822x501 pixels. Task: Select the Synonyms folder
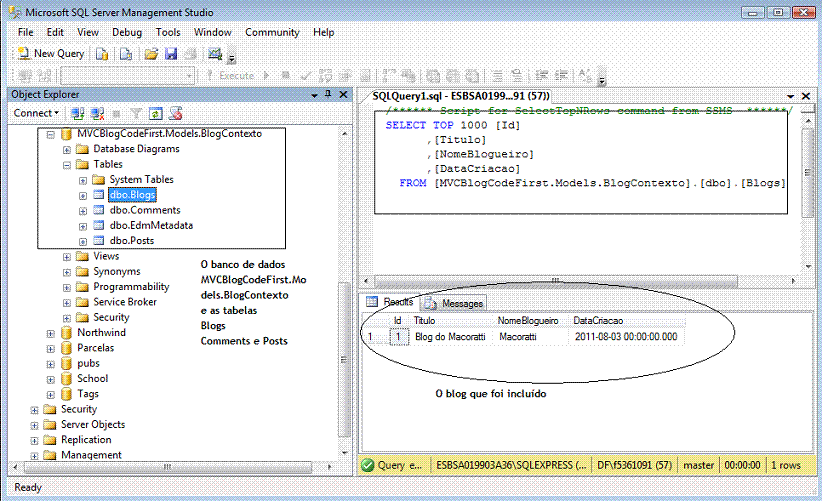117,271
